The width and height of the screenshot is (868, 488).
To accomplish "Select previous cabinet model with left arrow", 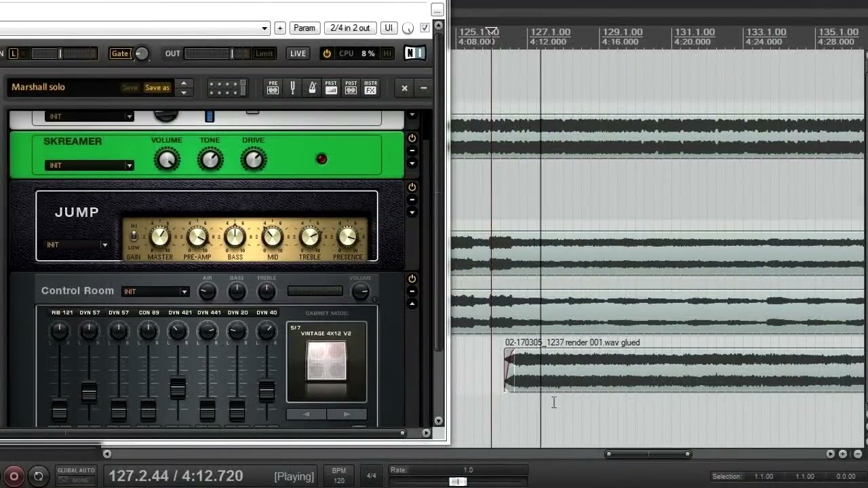I will click(x=307, y=414).
